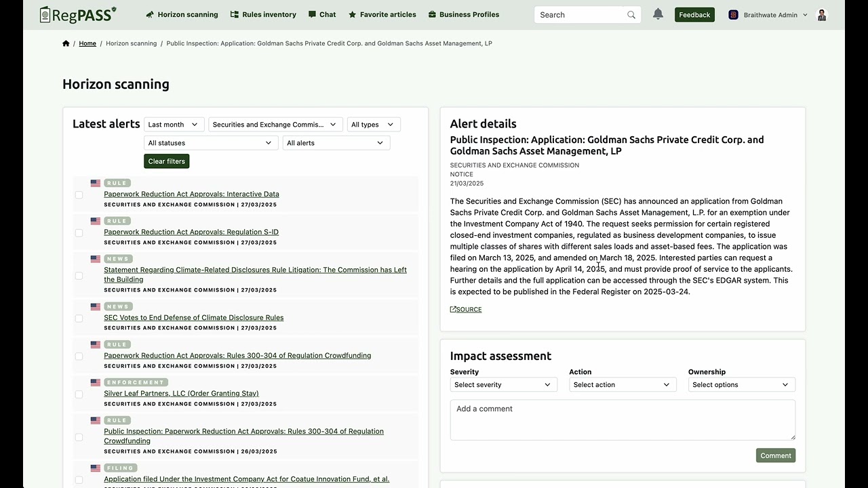Viewport: 868px width, 488px height.
Task: Click external link icon beside SOURCE
Action: click(x=453, y=309)
